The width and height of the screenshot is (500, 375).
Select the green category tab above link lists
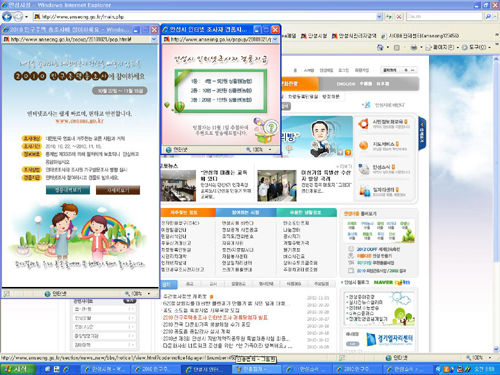pyautogui.click(x=306, y=212)
